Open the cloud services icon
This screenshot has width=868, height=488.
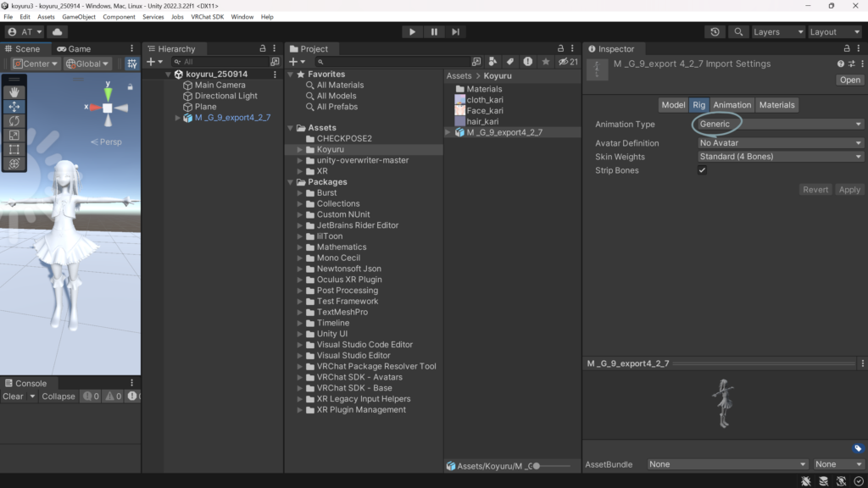[58, 32]
